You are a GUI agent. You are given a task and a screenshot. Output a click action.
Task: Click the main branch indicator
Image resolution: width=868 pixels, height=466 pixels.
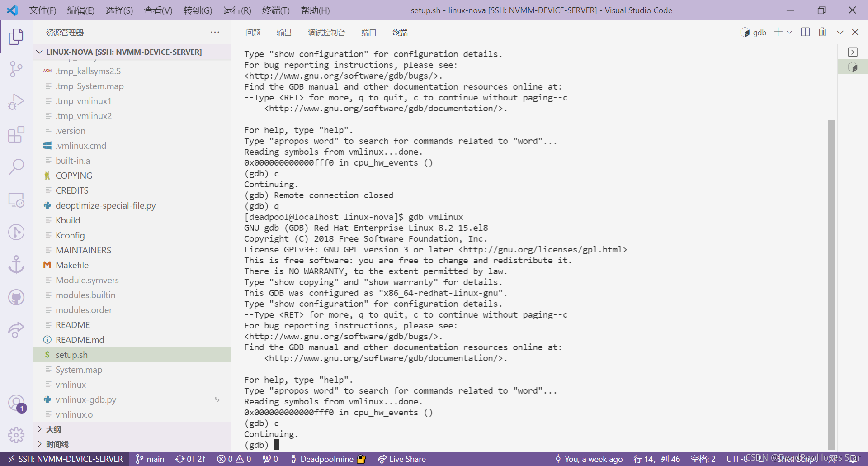(x=150, y=459)
